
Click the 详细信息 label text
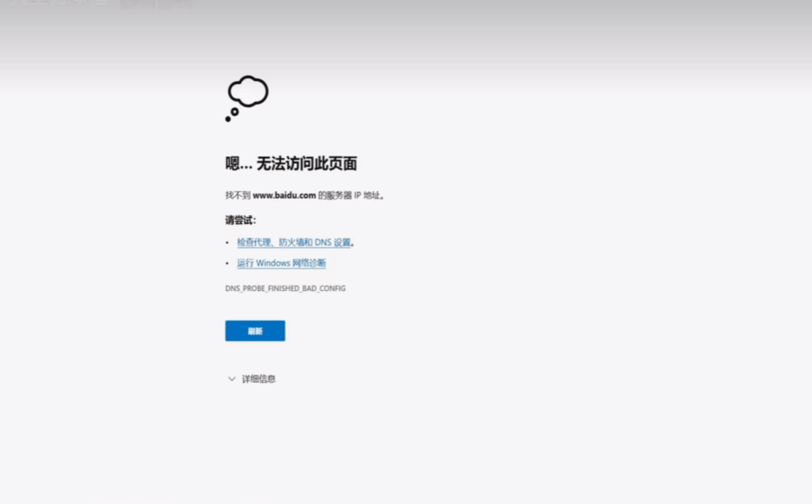pos(259,379)
